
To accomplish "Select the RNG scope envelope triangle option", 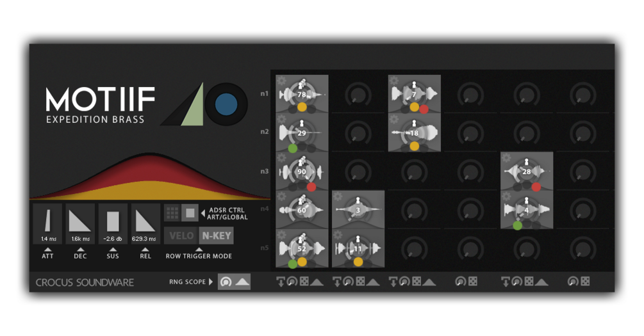I will (x=242, y=282).
